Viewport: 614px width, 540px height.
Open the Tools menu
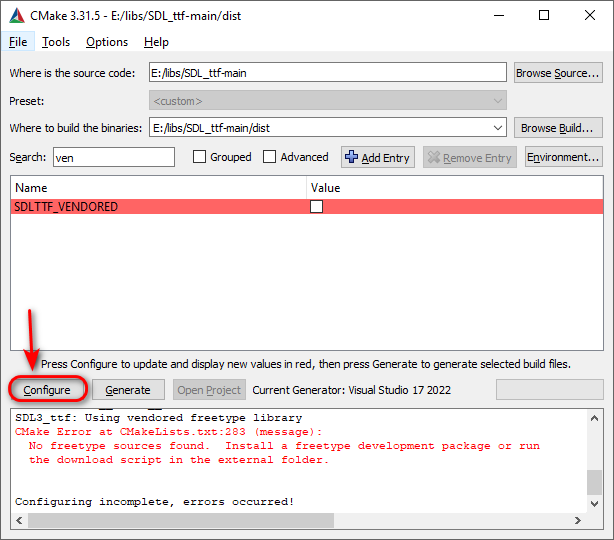point(56,42)
